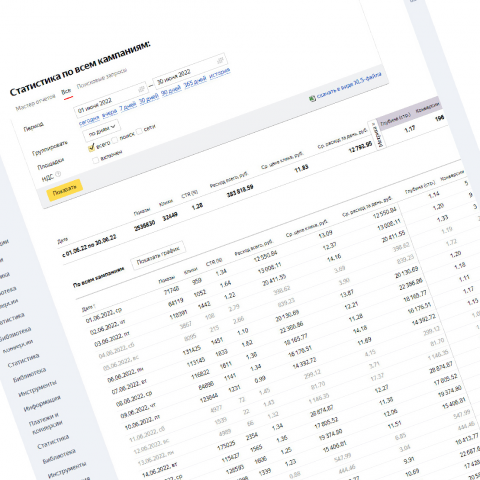Click the 07.06.2022 date row
This screenshot has width=480, height=480.
pyautogui.click(x=129, y=387)
